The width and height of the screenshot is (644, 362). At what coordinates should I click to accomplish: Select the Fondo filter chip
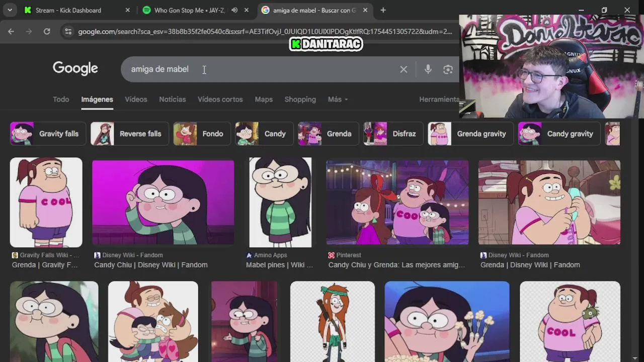tap(202, 134)
